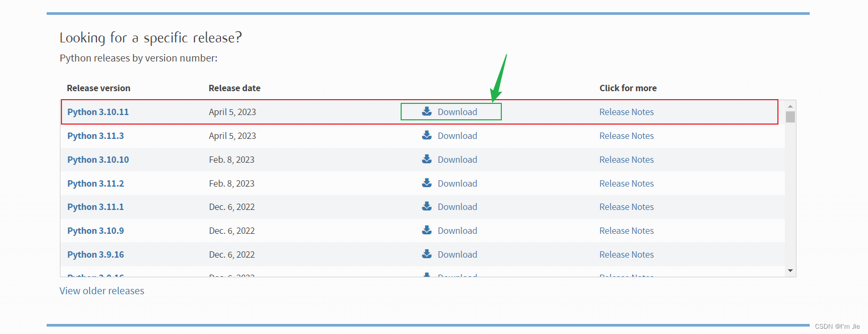This screenshot has height=334, width=868.
Task: Click the Dec. 6, 2022 date beside Python 3.10.9
Action: (x=232, y=231)
